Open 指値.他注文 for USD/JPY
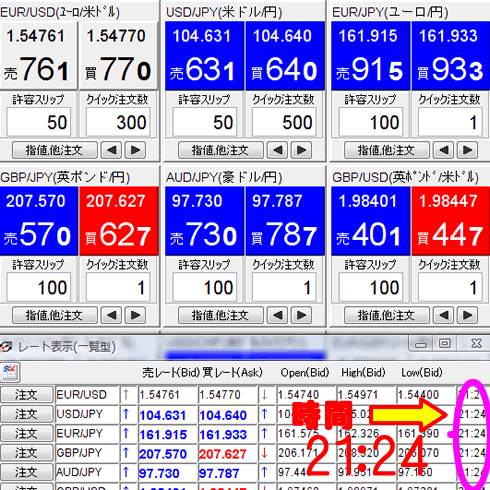This screenshot has width=490, height=490. [x=221, y=150]
